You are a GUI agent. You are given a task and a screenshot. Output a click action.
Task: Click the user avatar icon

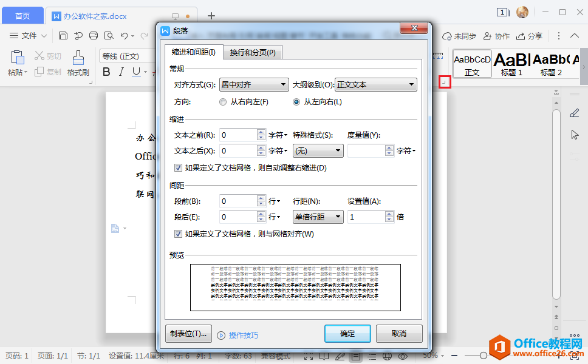[x=522, y=12]
